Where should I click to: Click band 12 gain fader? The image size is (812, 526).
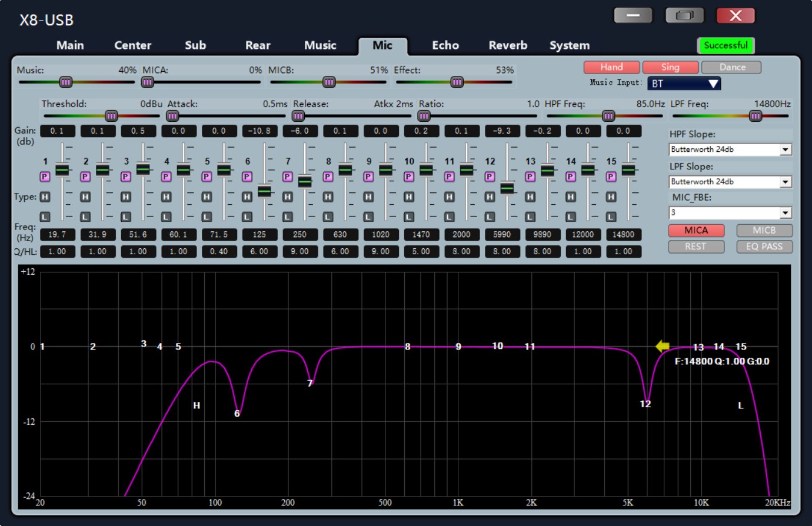coord(507,188)
